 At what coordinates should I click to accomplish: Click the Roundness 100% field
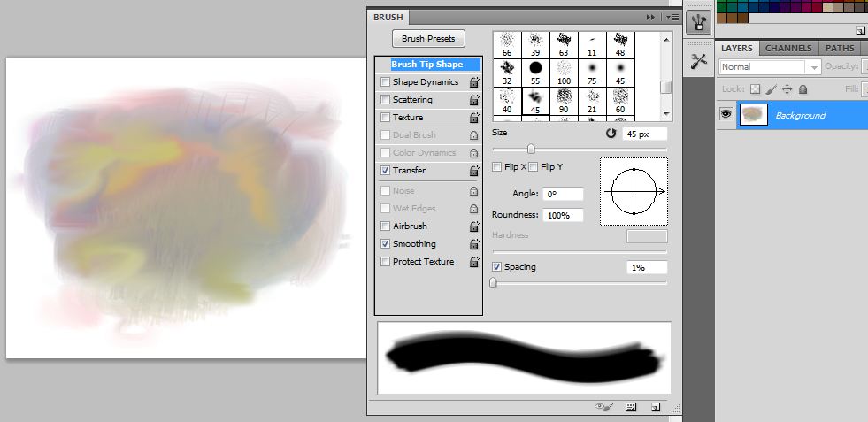point(563,215)
